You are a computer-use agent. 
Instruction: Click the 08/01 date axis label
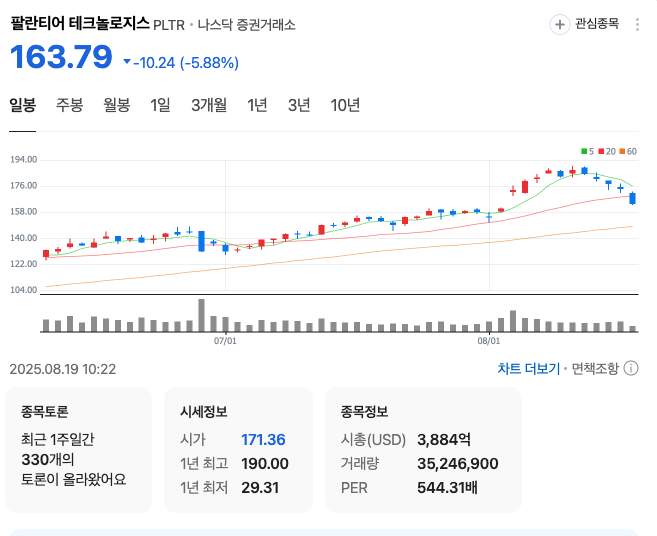coord(489,341)
